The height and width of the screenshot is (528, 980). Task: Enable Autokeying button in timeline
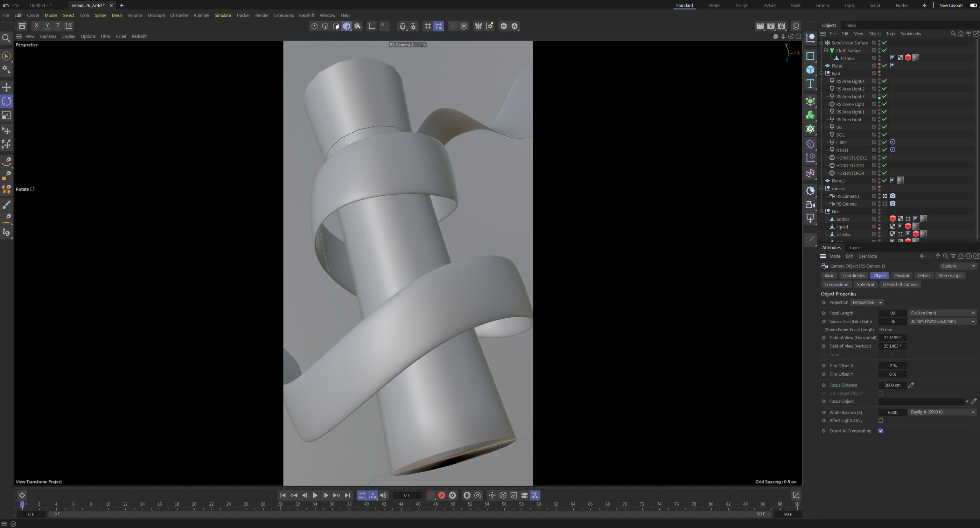pyautogui.click(x=442, y=495)
